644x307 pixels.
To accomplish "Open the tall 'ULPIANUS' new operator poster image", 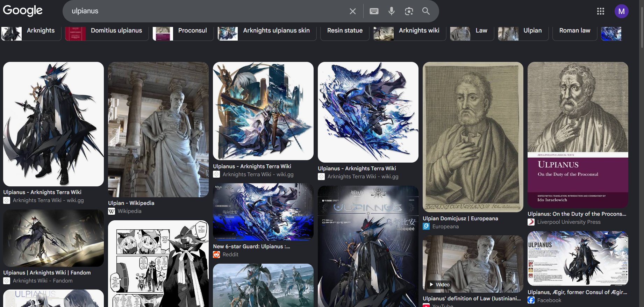I will (x=368, y=247).
